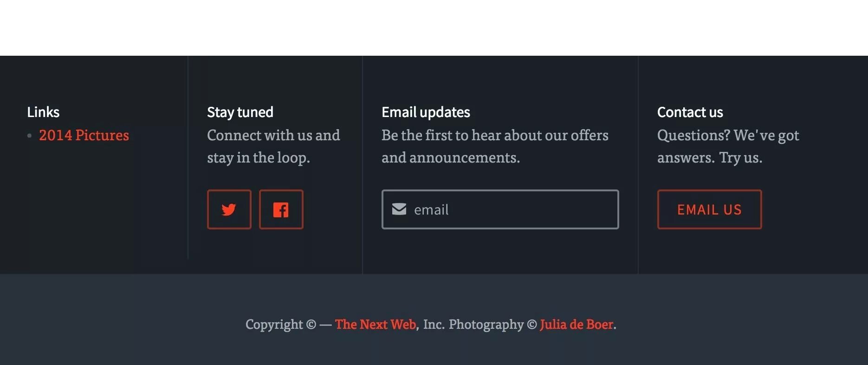Focus the email input field

[500, 209]
